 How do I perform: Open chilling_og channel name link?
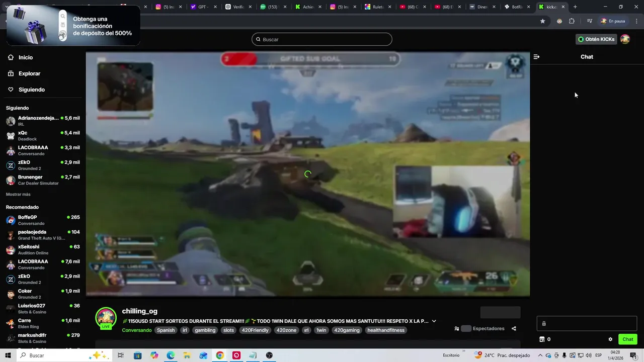139,311
